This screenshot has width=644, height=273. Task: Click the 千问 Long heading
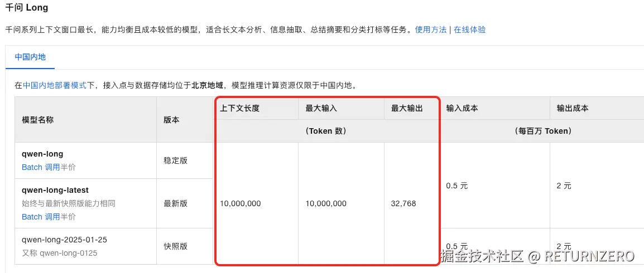(x=27, y=7)
